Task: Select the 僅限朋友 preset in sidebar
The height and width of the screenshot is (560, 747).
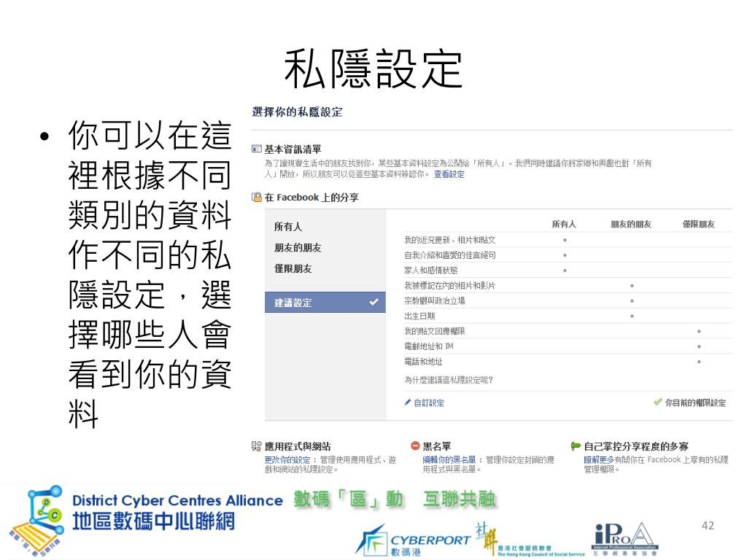Action: click(293, 268)
